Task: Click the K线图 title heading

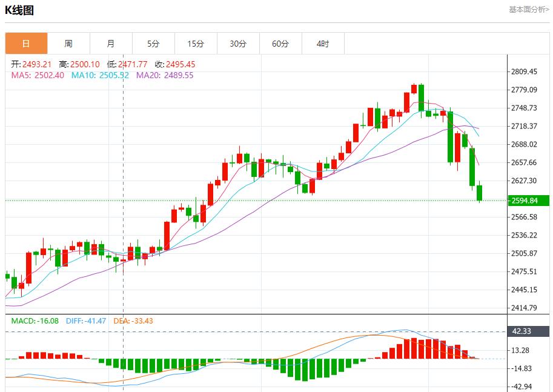Action: point(19,10)
